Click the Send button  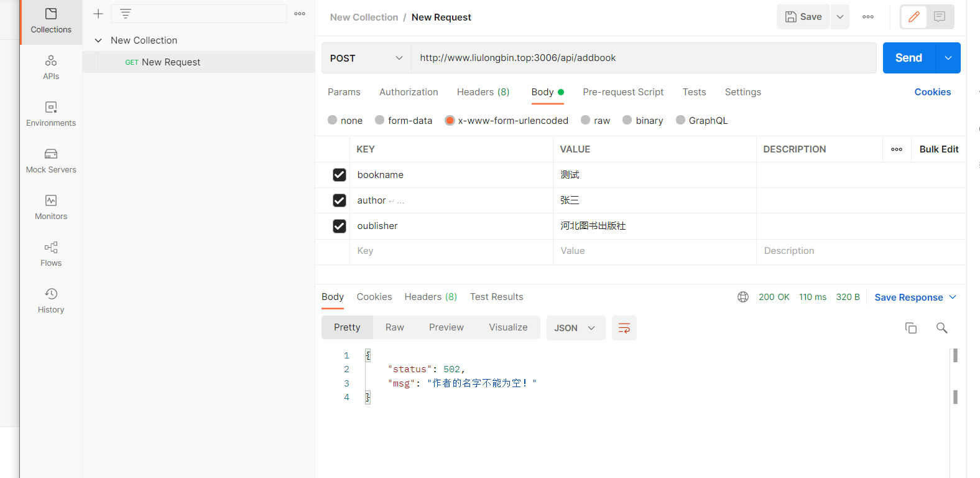pos(908,58)
